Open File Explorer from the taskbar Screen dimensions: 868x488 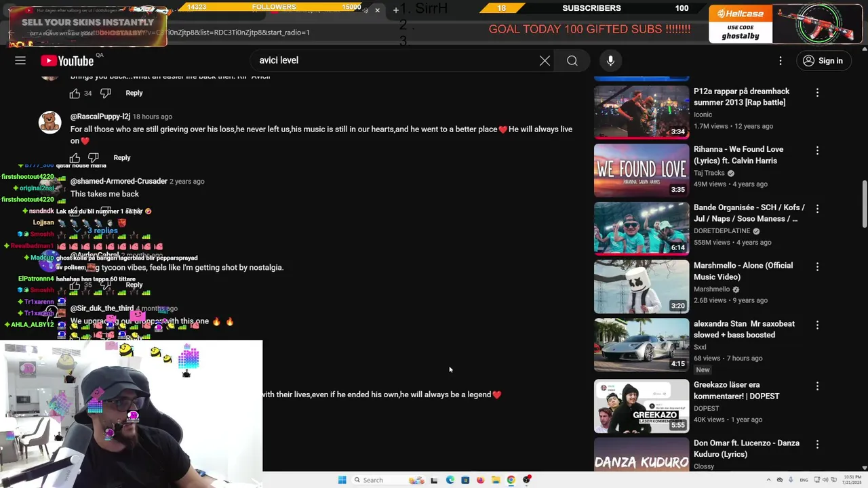tap(496, 480)
